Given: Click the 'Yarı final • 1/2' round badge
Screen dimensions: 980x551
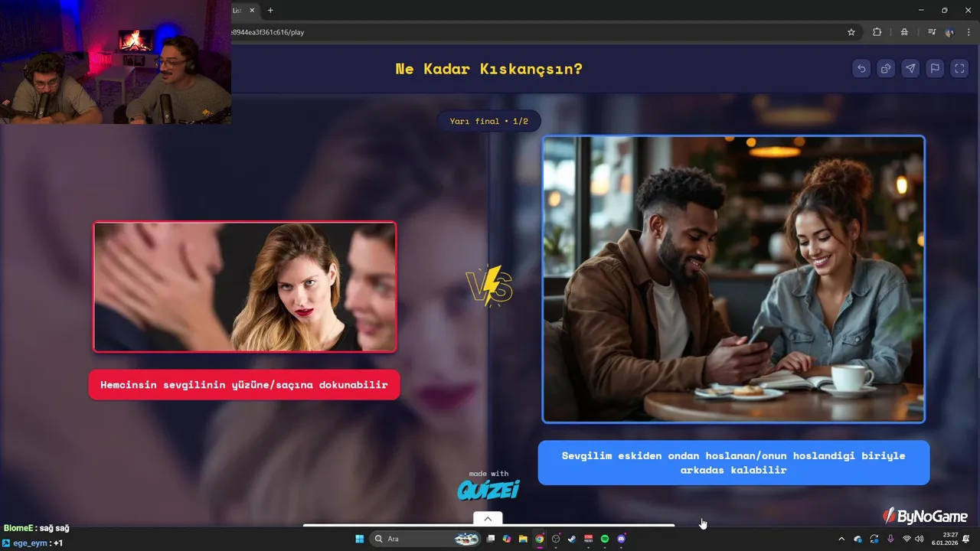Looking at the screenshot, I should point(489,121).
